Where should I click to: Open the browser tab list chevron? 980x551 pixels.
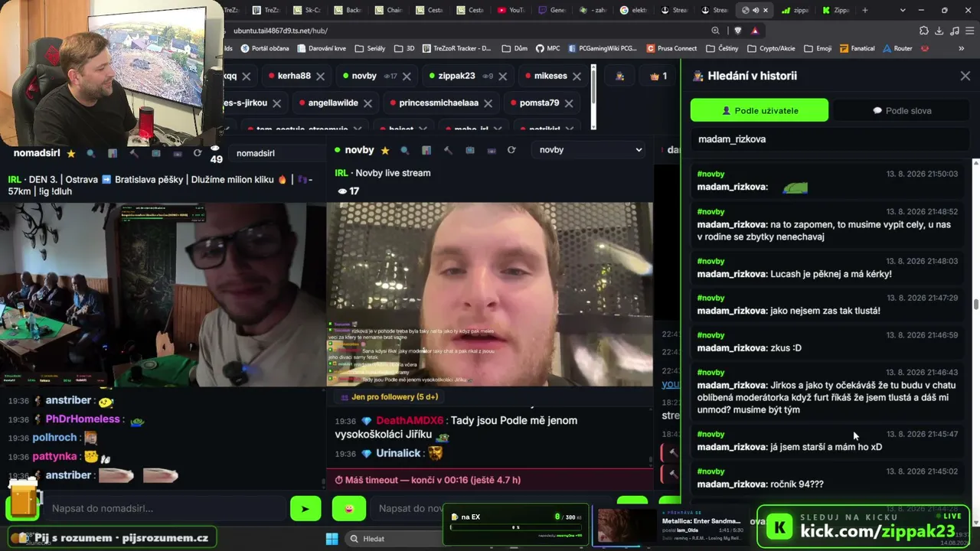[x=903, y=10]
